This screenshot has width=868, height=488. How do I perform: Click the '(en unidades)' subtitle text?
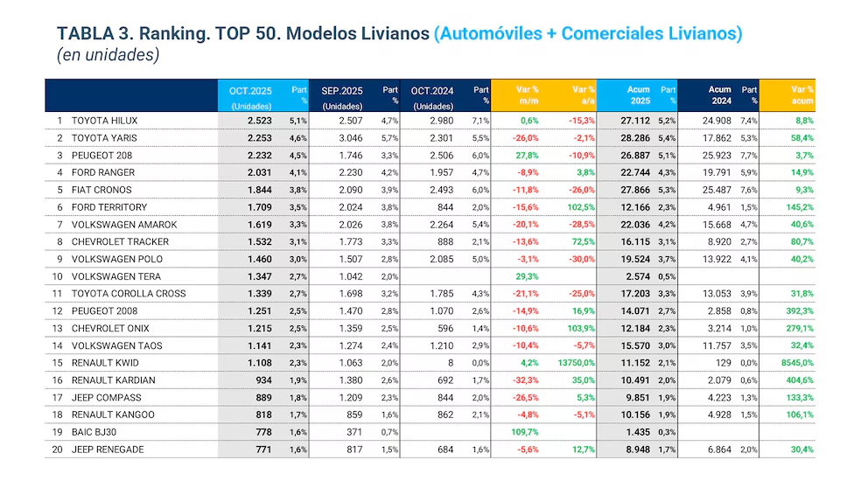coord(108,55)
